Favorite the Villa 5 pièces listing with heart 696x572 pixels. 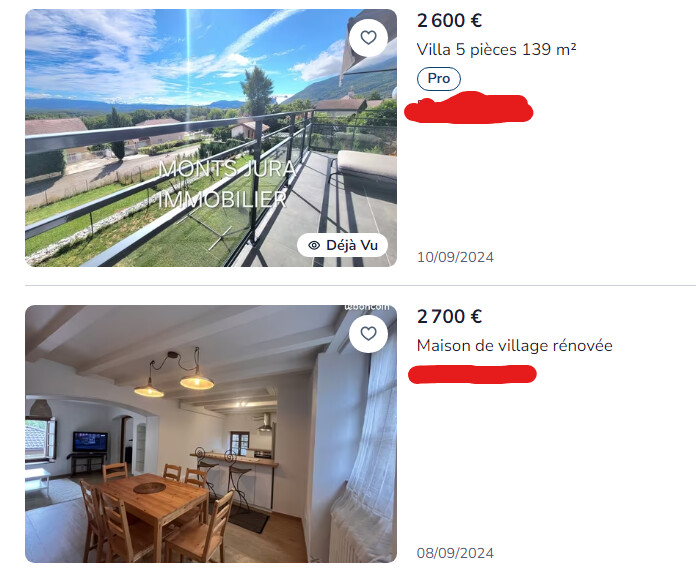click(x=368, y=38)
